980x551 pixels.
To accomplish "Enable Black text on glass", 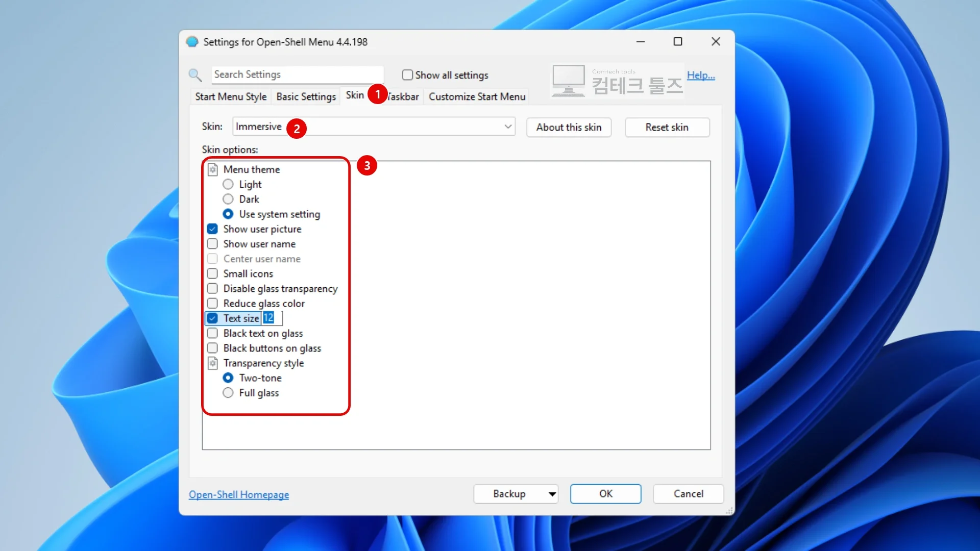I will click(212, 333).
